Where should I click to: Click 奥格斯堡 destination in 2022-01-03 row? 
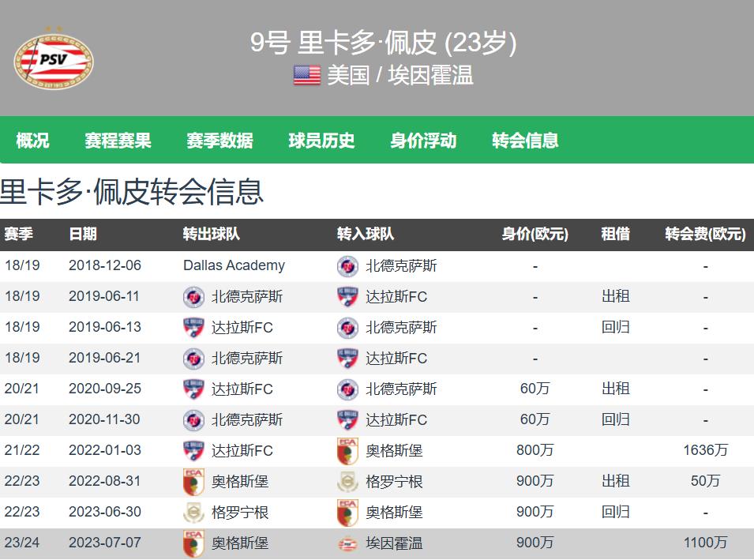[394, 451]
